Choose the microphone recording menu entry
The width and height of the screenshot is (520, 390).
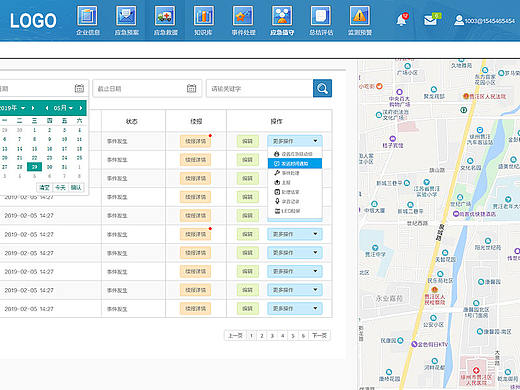click(295, 201)
